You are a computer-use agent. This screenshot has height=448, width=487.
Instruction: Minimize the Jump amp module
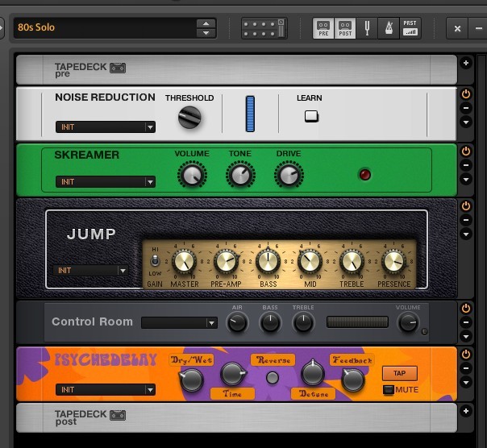[x=466, y=220]
